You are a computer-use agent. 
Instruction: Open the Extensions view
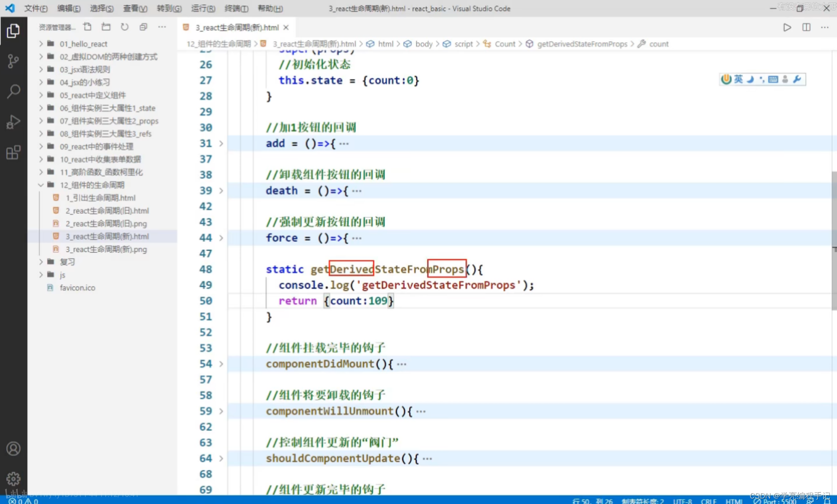click(x=13, y=152)
